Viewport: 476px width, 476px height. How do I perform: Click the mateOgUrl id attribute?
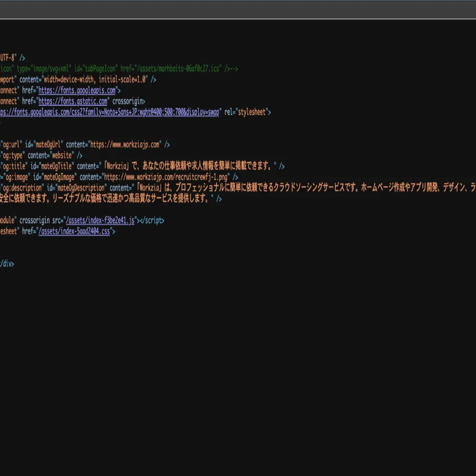[x=44, y=145]
